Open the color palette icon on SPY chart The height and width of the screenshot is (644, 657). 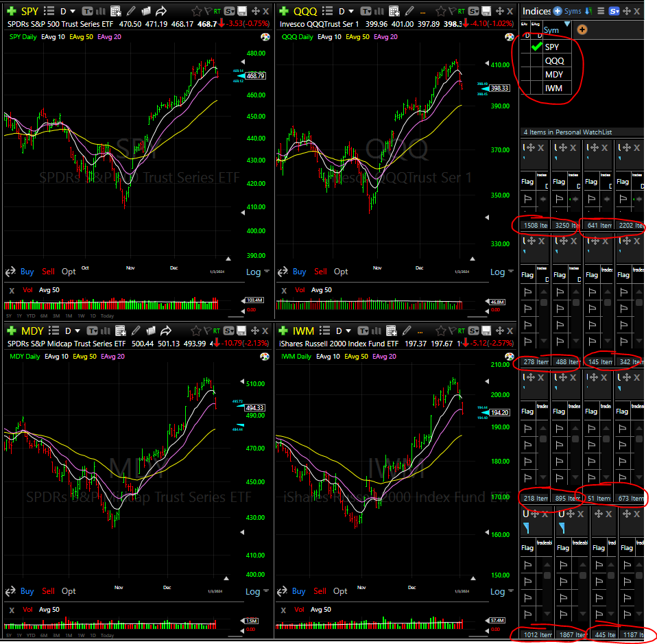[x=265, y=37]
